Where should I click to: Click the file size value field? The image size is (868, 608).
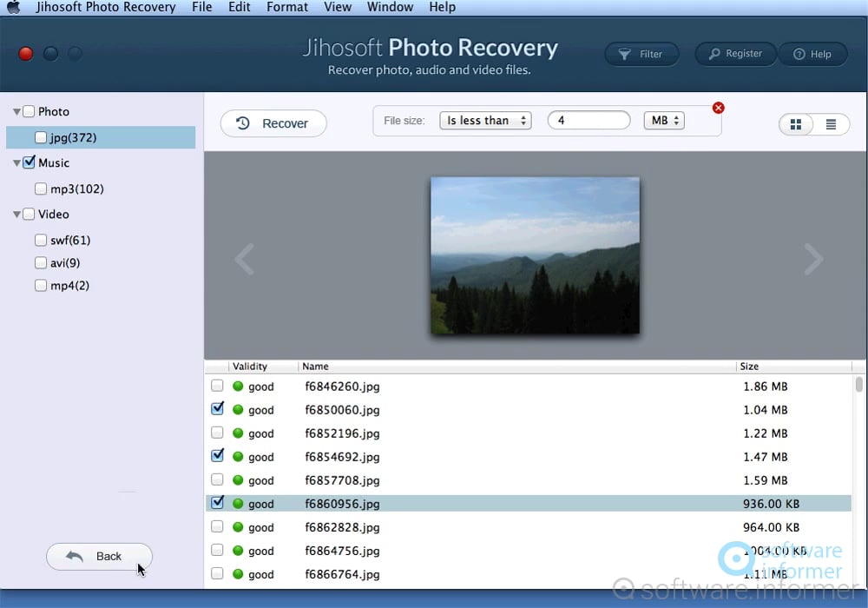pos(589,120)
